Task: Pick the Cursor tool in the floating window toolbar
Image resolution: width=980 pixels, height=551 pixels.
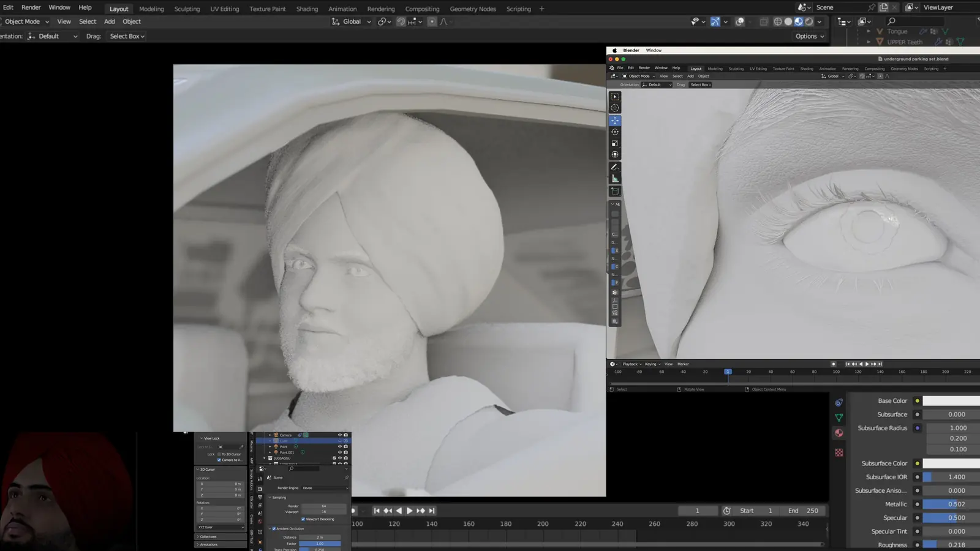Action: pos(615,108)
